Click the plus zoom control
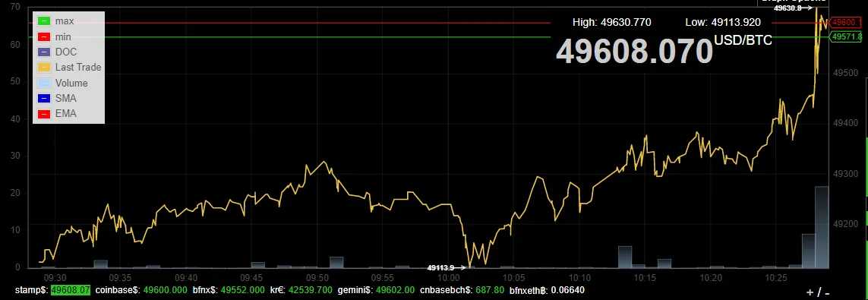Viewport: 868px width, 300px height. pyautogui.click(x=810, y=293)
